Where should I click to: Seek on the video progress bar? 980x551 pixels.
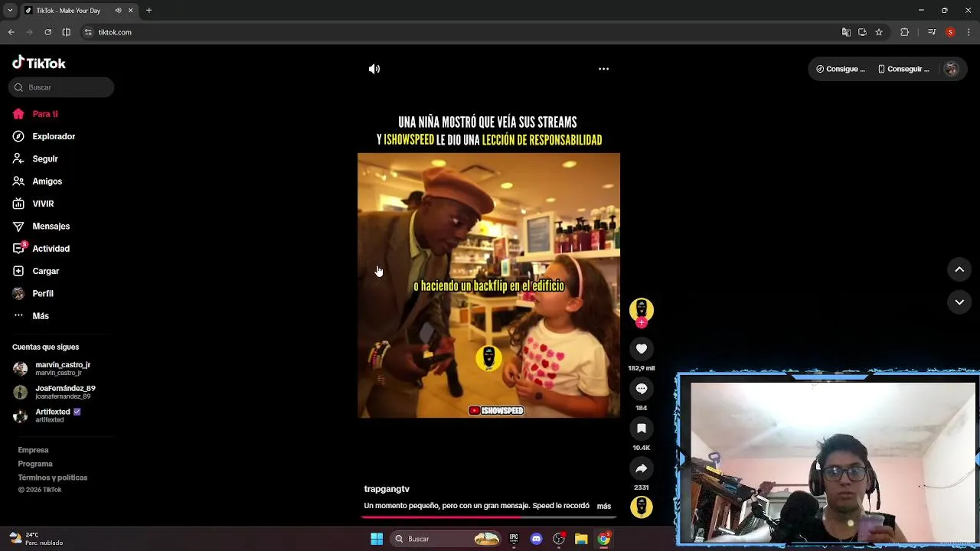pos(488,517)
